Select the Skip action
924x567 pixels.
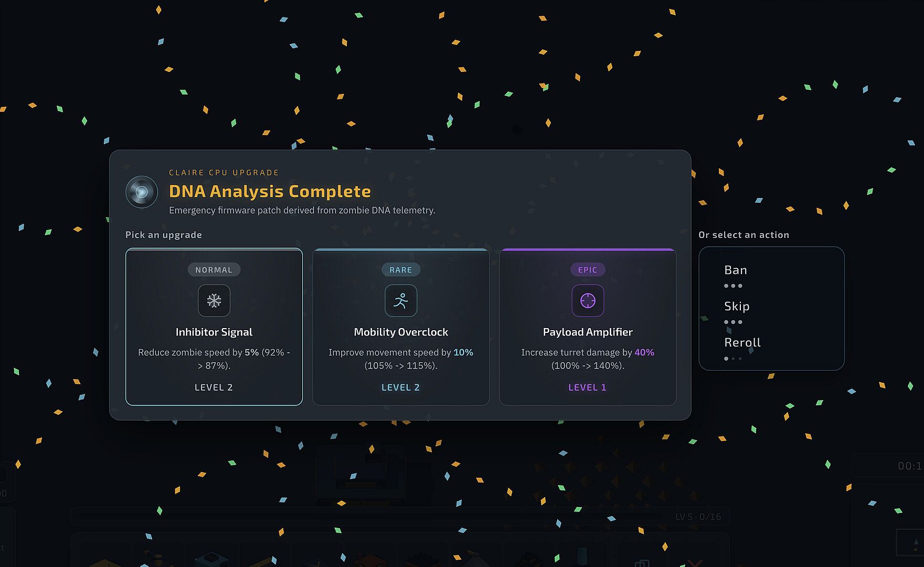(737, 306)
